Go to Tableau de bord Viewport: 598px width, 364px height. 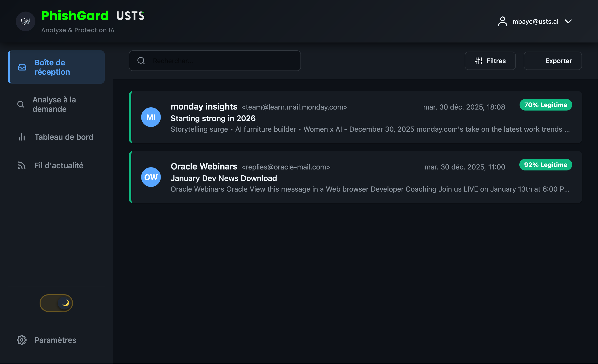[64, 137]
